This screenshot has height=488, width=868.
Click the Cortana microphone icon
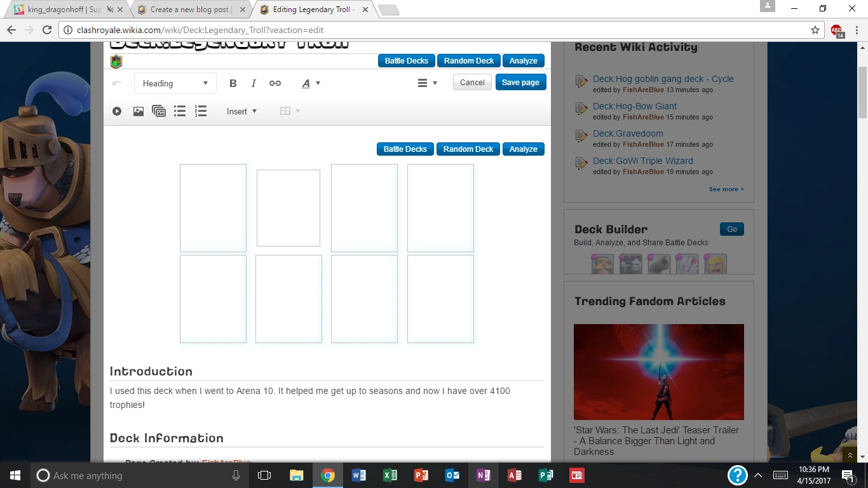coord(236,475)
